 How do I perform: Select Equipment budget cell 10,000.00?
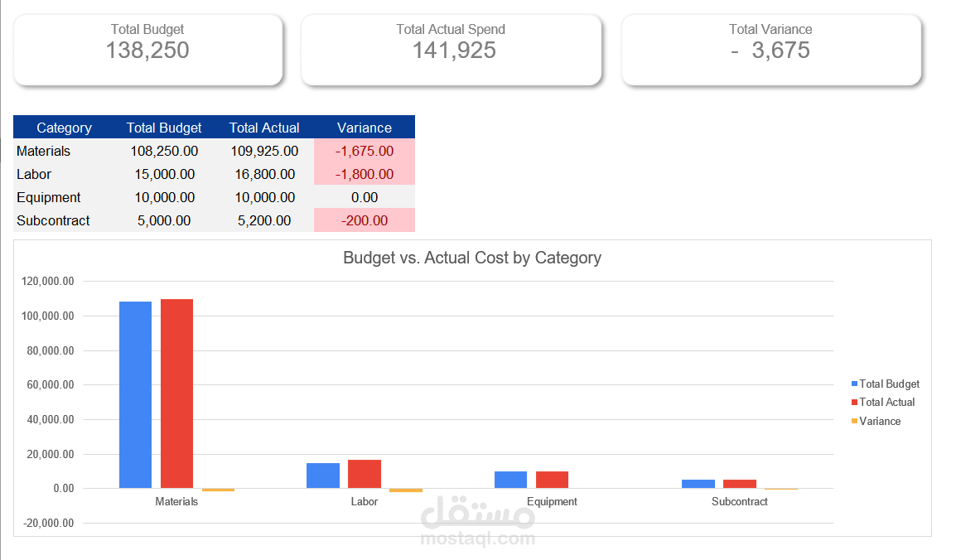pos(164,197)
